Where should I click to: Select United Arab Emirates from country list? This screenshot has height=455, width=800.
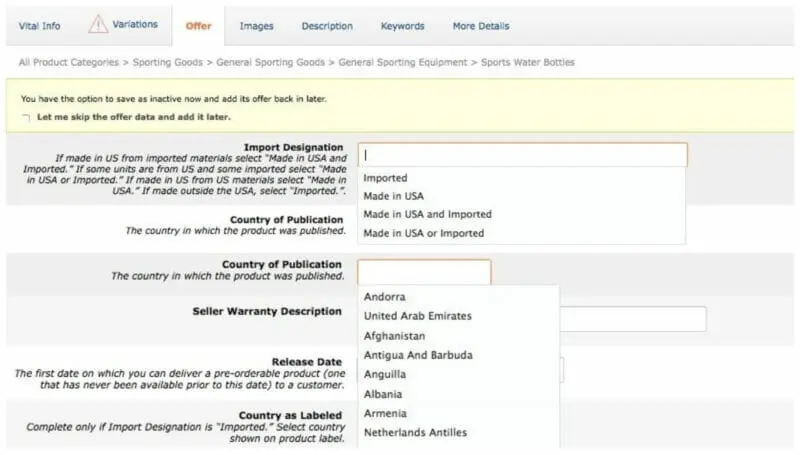point(417,316)
